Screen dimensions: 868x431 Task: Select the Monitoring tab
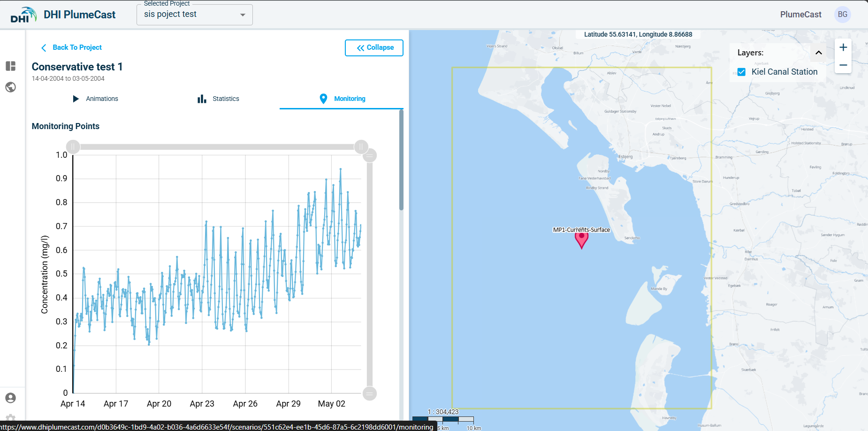[342, 99]
